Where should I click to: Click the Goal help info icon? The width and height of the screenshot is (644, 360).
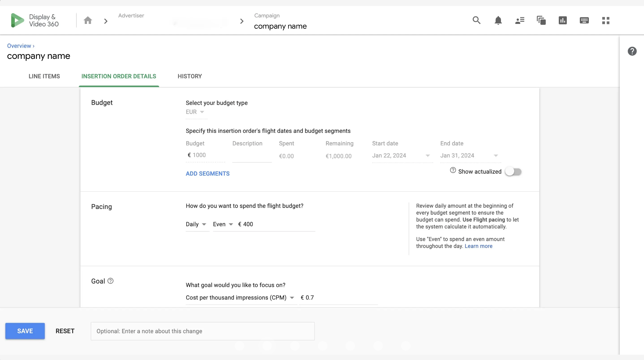(111, 281)
